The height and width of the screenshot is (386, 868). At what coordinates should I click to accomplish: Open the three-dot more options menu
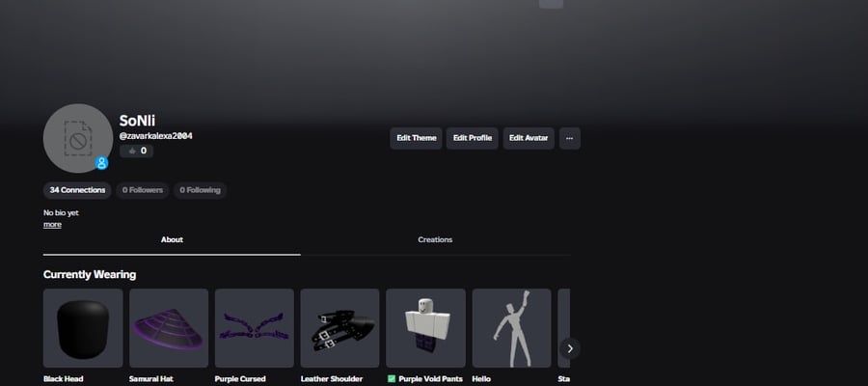(570, 138)
